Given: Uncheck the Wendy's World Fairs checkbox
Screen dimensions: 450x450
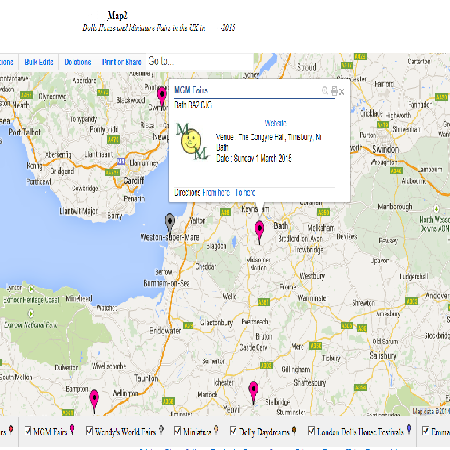Looking at the screenshot, I should pyautogui.click(x=89, y=431).
